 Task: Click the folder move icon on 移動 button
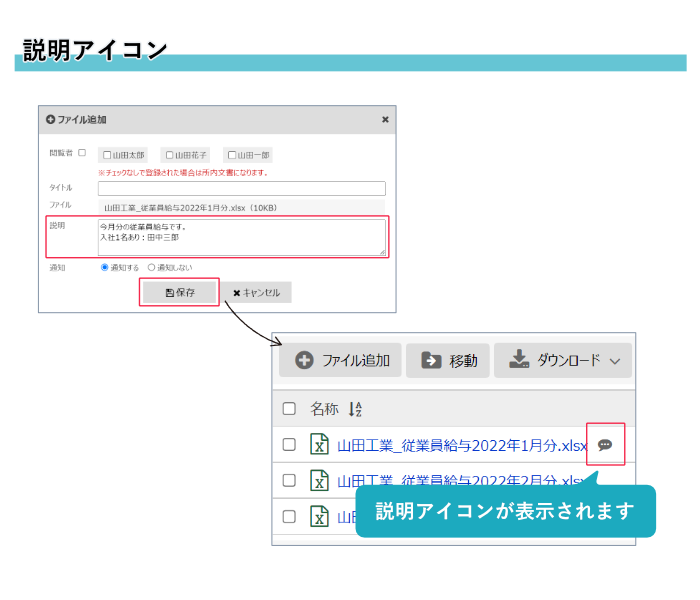click(x=431, y=360)
